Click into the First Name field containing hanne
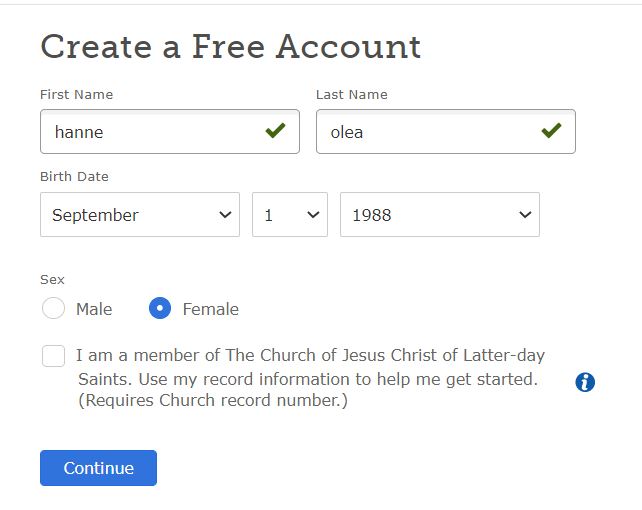The image size is (642, 510). point(150,131)
